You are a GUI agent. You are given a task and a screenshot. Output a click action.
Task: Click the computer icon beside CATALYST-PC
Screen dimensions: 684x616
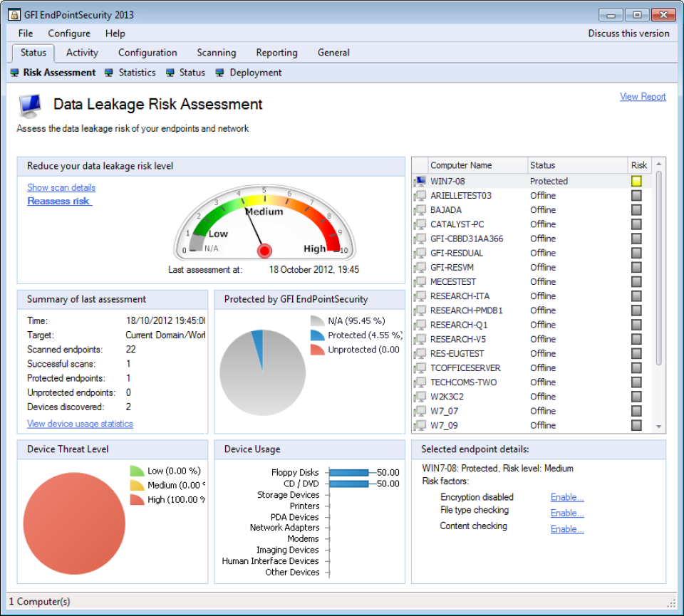420,224
